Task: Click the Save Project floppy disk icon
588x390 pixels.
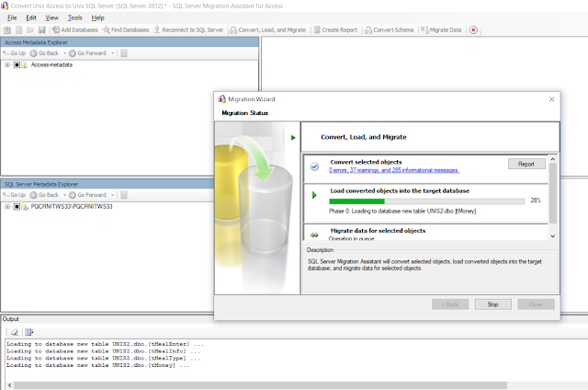Action: pyautogui.click(x=42, y=29)
